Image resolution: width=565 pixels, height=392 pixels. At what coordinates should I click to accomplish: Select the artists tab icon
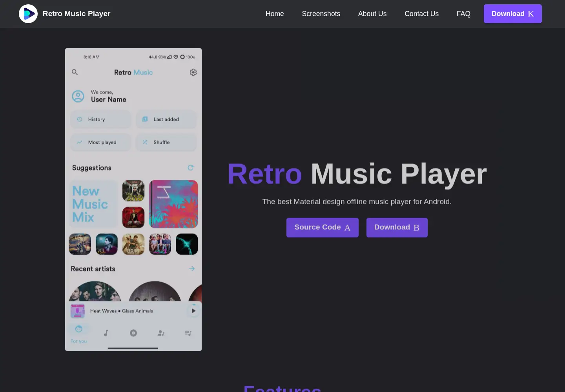pyautogui.click(x=161, y=333)
